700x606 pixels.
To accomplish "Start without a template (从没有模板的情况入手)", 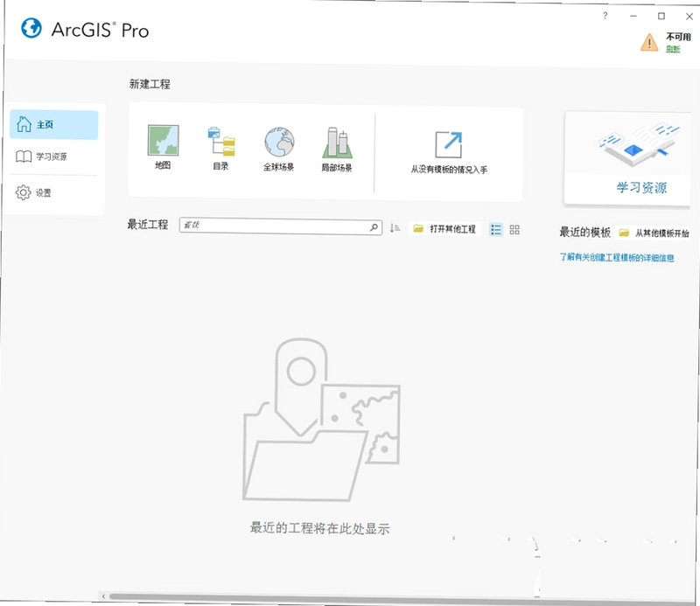I will (449, 152).
